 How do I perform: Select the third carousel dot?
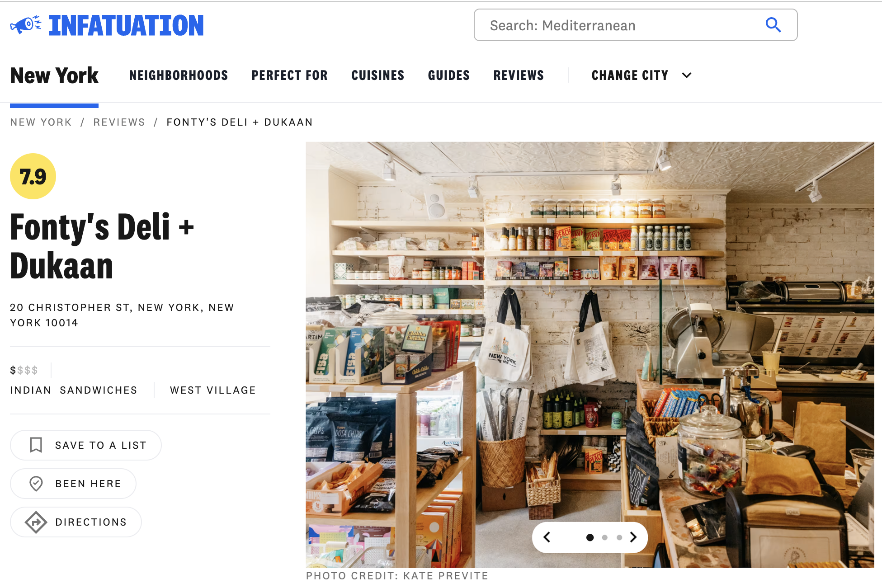619,537
